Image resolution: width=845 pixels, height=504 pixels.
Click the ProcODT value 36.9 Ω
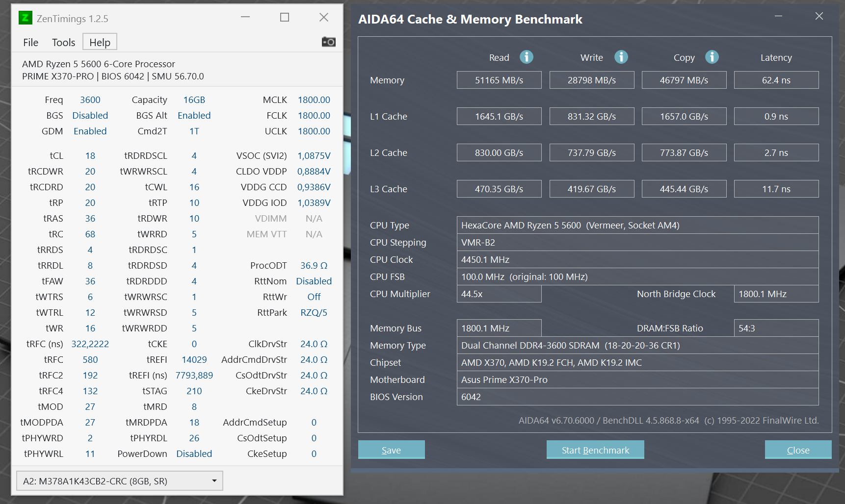(x=314, y=265)
